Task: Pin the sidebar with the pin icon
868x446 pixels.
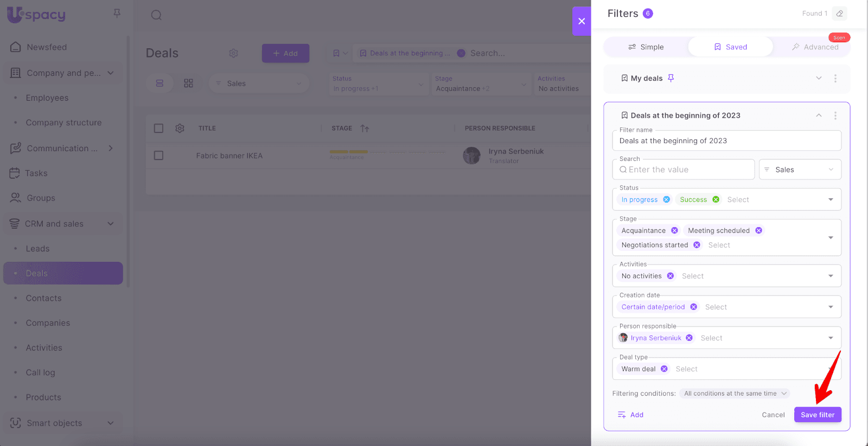Action: pos(117,14)
